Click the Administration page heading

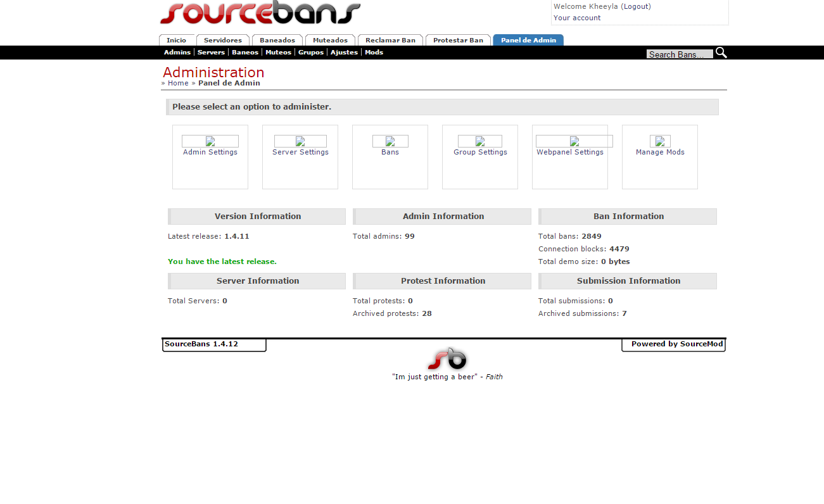213,72
